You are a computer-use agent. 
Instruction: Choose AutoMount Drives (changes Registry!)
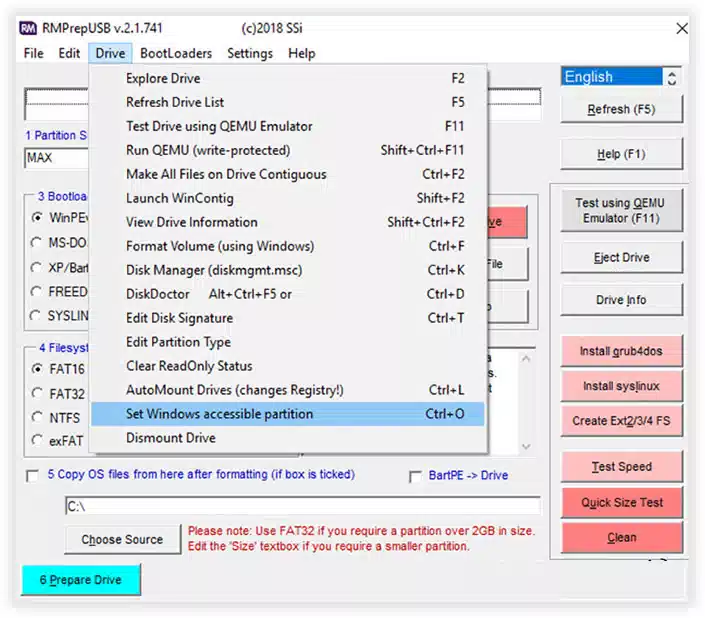pos(288,390)
